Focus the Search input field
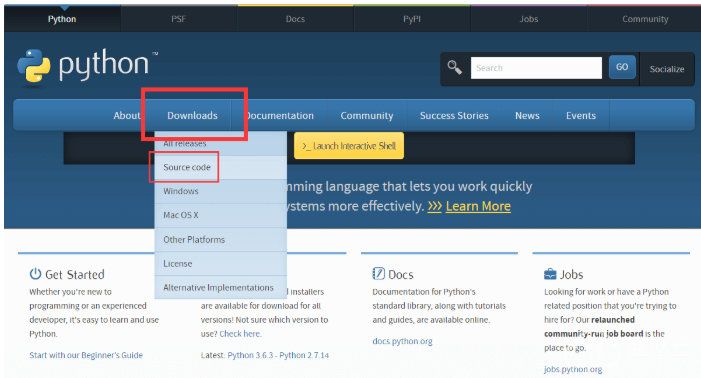This screenshot has height=378, width=701. coord(536,68)
